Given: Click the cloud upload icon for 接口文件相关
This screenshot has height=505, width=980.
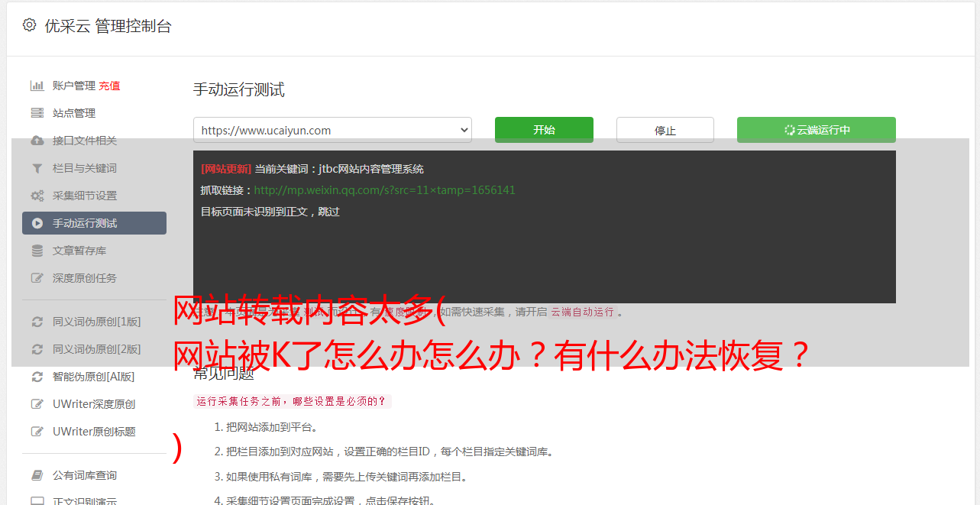Looking at the screenshot, I should pyautogui.click(x=37, y=141).
